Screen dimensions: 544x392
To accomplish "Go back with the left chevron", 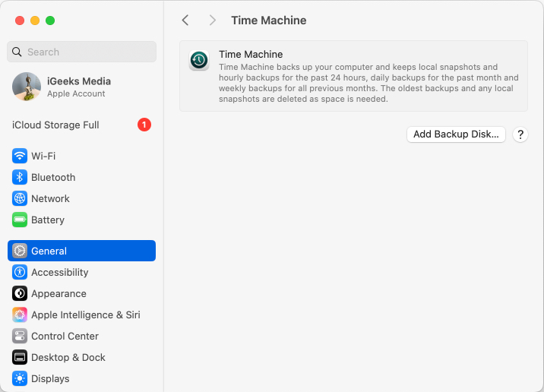I will pos(185,21).
